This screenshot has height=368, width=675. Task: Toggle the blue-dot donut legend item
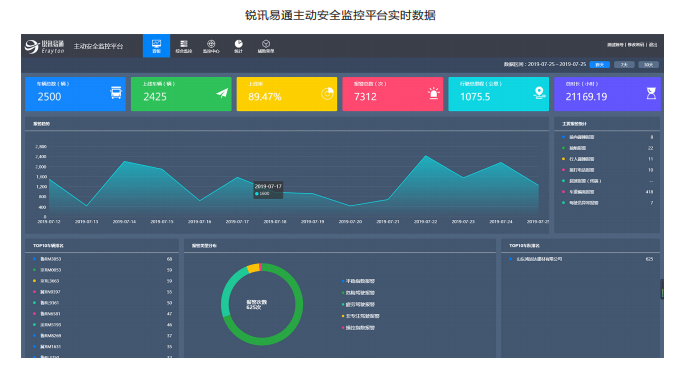[358, 281]
